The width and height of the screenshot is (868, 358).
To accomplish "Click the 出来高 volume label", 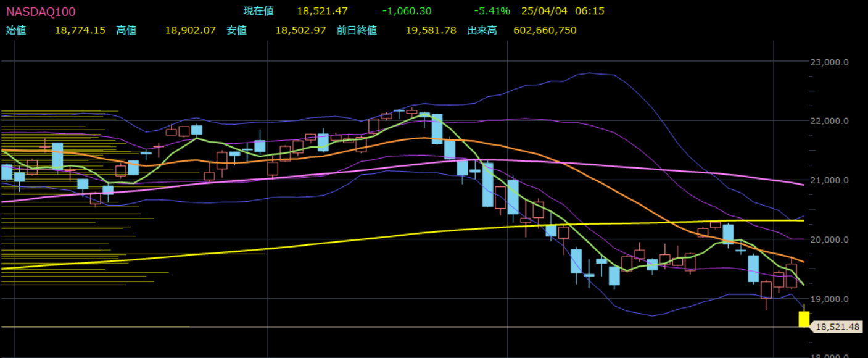I will coord(482,30).
